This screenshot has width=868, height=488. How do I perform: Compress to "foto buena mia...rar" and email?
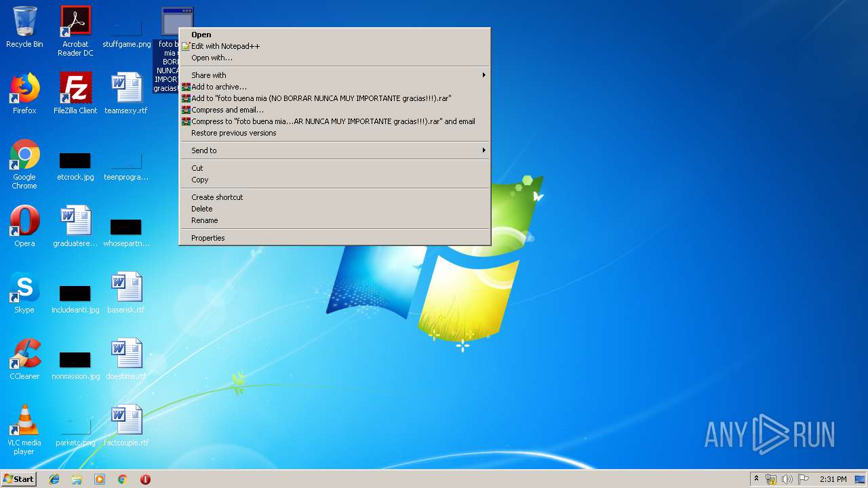pyautogui.click(x=334, y=121)
